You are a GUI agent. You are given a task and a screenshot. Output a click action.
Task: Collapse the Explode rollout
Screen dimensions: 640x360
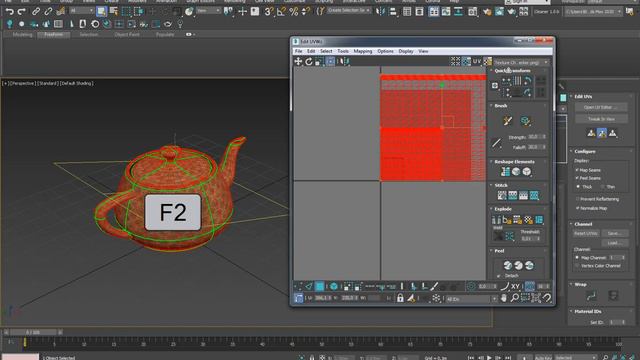tap(491, 209)
